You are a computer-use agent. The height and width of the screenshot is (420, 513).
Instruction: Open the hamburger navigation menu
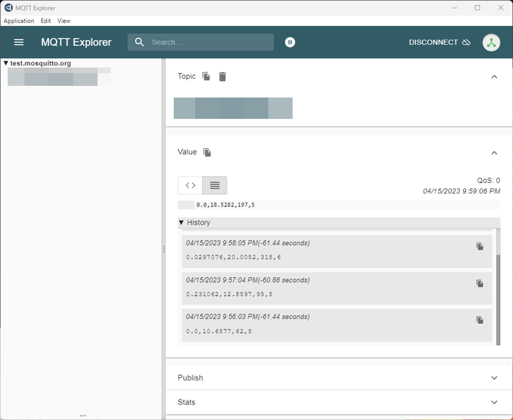19,42
